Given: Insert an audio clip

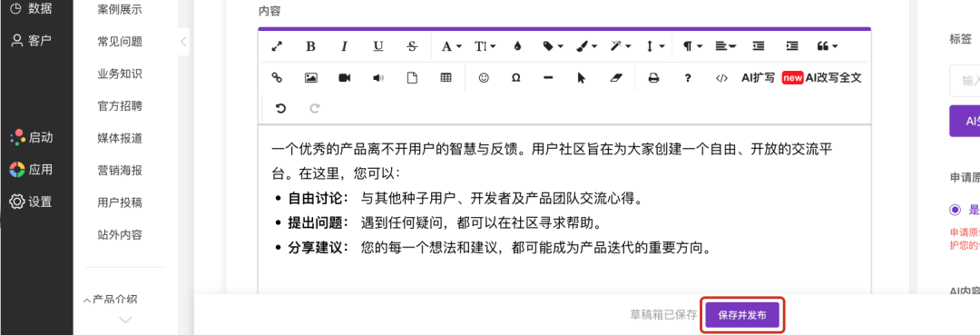Looking at the screenshot, I should pos(378,78).
